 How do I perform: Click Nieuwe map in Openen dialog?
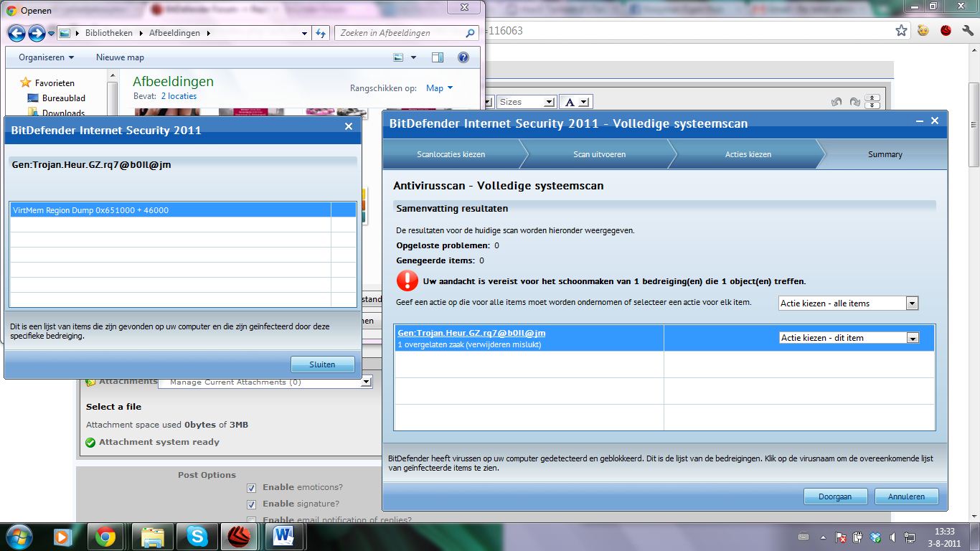[x=120, y=57]
